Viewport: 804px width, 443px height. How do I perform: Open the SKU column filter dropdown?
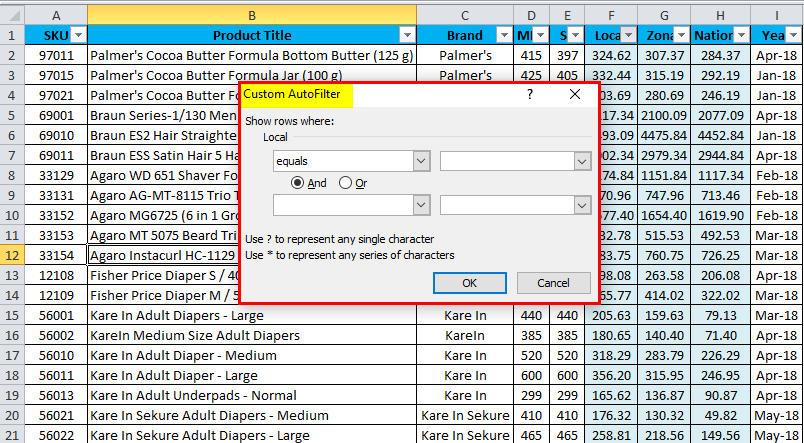pos(78,35)
